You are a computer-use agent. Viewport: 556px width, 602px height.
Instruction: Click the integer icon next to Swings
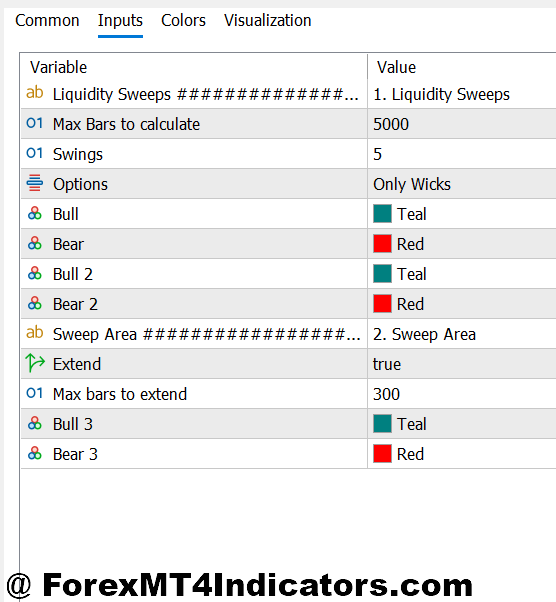tap(35, 153)
